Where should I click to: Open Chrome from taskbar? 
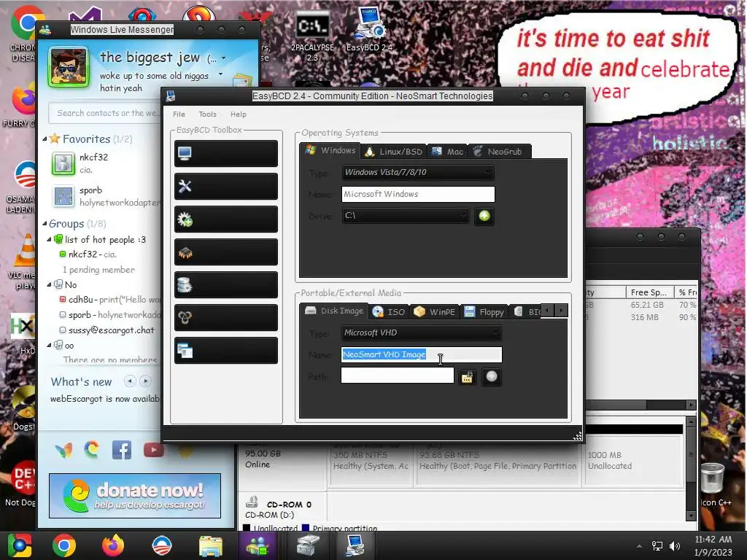(64, 545)
